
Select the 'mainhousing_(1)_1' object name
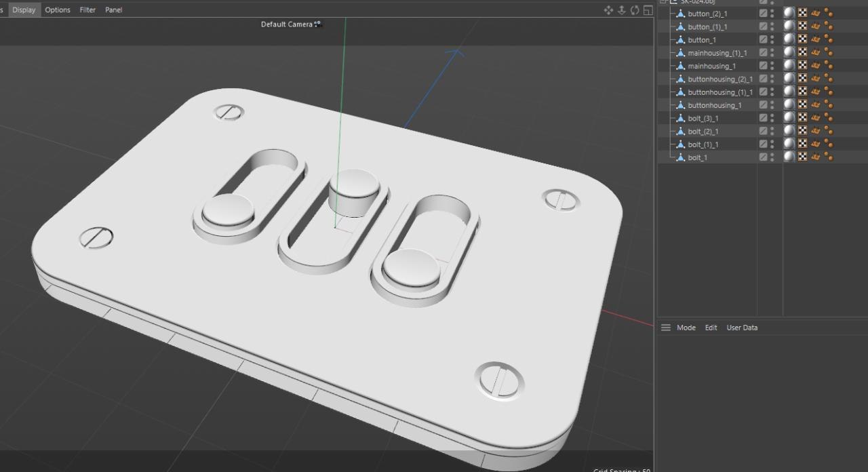(x=717, y=53)
